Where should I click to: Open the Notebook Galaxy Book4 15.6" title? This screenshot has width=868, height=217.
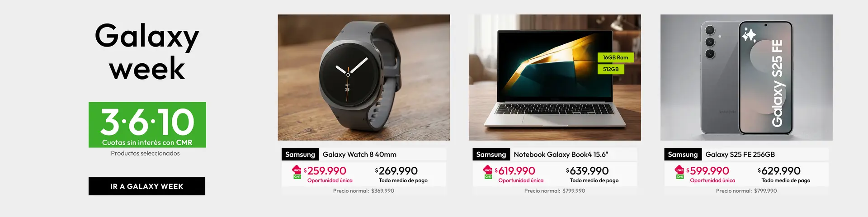click(561, 154)
